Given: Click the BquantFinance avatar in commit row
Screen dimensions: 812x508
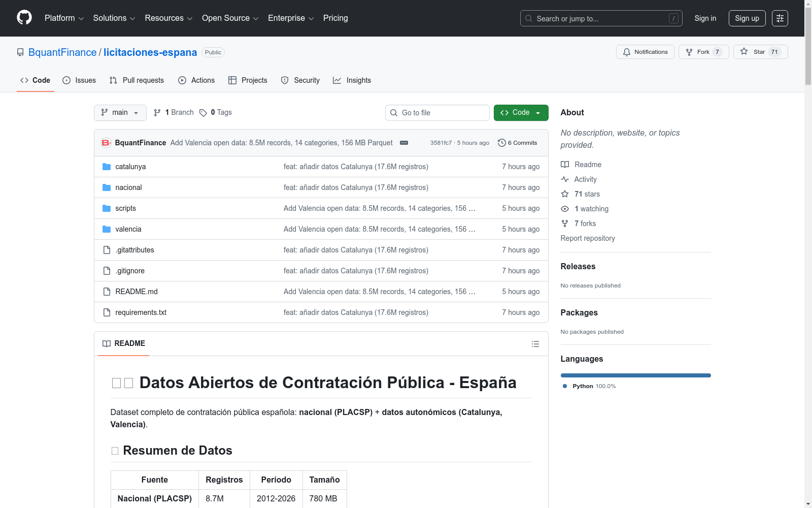Looking at the screenshot, I should tap(106, 143).
